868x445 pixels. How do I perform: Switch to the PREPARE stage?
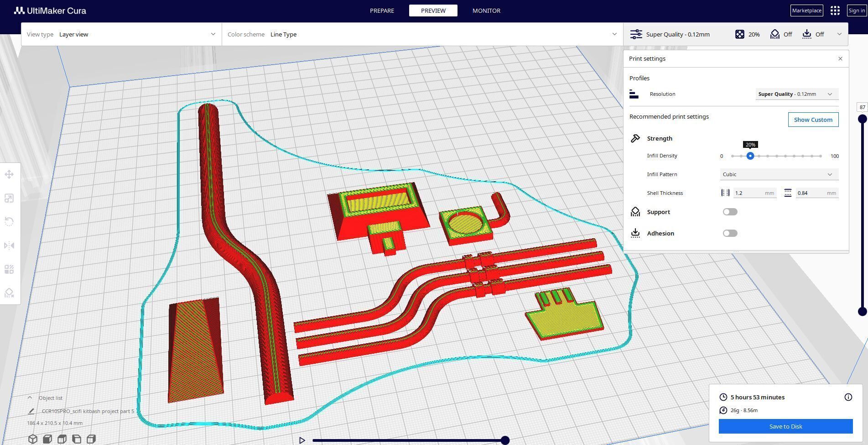pos(382,10)
